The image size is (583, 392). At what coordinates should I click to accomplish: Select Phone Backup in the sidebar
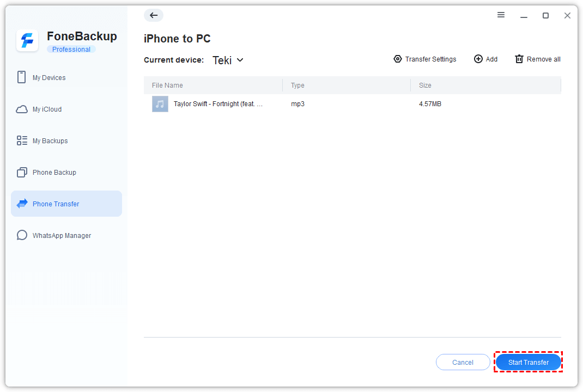pyautogui.click(x=54, y=173)
